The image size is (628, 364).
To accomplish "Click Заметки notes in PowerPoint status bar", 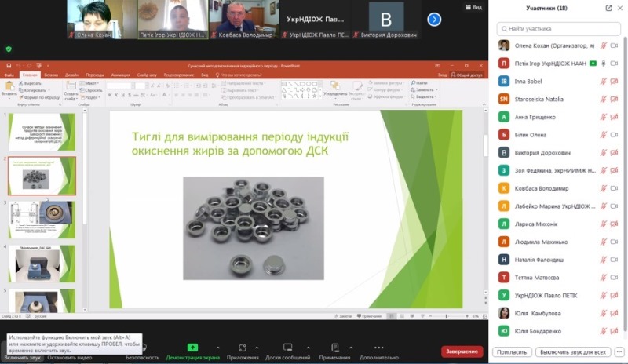I will pos(343,316).
